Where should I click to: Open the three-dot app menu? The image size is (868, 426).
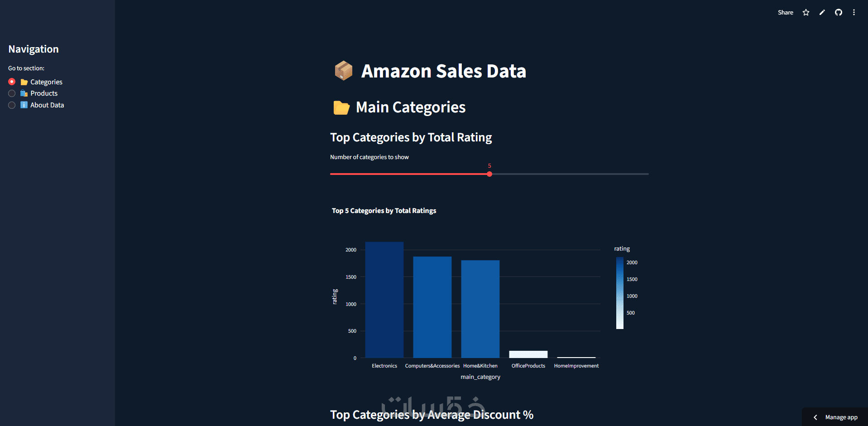click(x=854, y=13)
